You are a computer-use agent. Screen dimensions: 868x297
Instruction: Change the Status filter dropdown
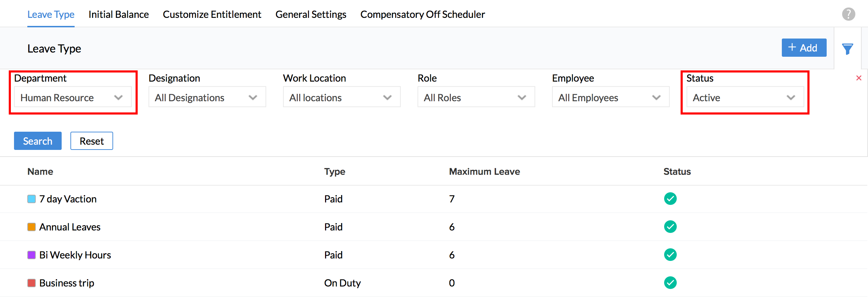click(x=745, y=97)
